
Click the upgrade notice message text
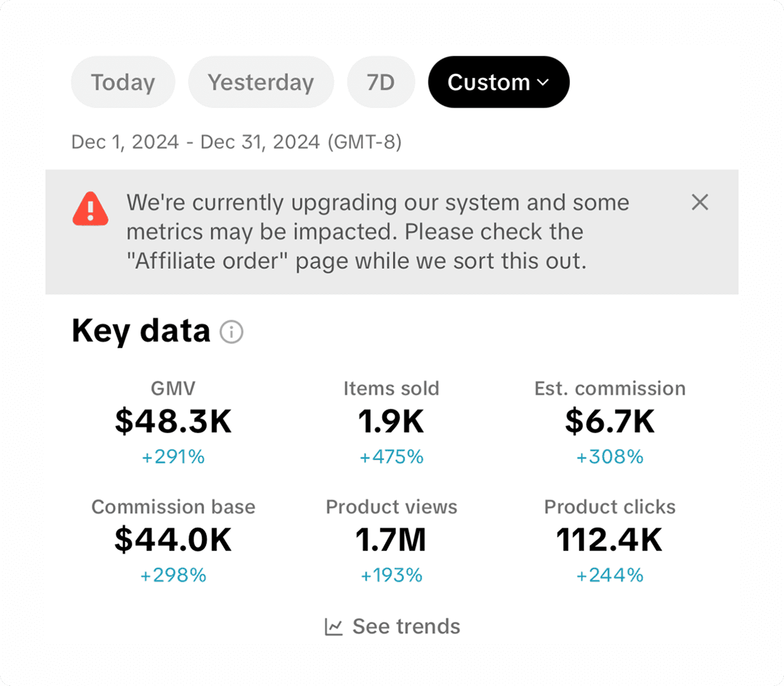tap(377, 232)
